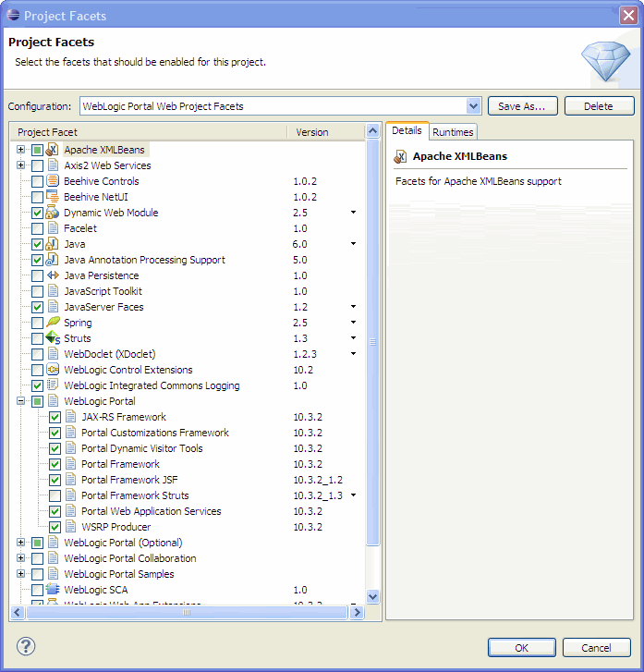Click the JAX-RS Framework document icon
644x672 pixels.
pos(71,417)
